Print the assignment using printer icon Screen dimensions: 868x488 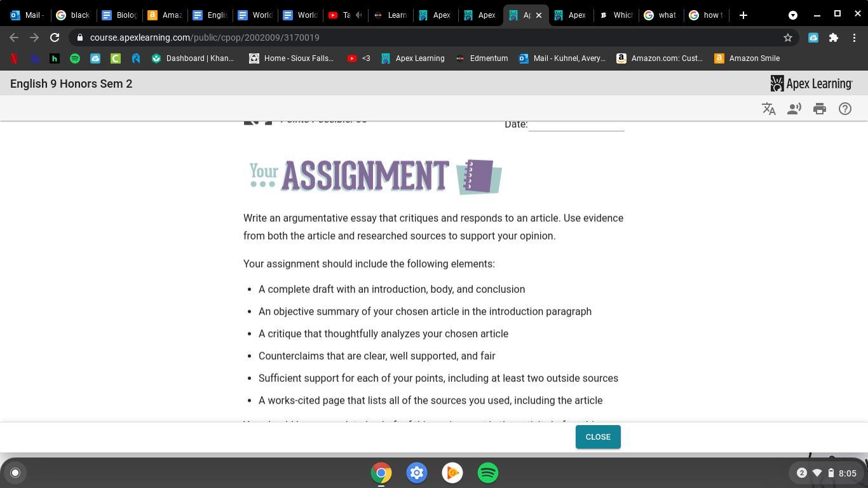820,109
